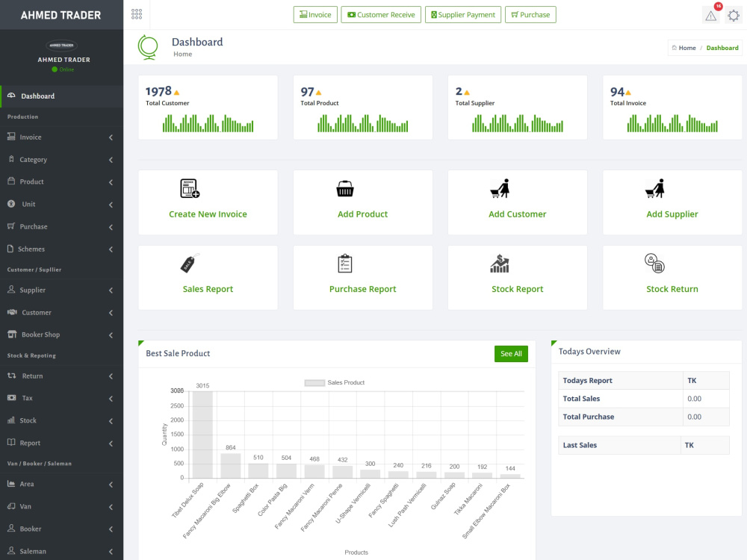Click the Tax sidebar icon
This screenshot has height=560, width=747.
(12, 398)
